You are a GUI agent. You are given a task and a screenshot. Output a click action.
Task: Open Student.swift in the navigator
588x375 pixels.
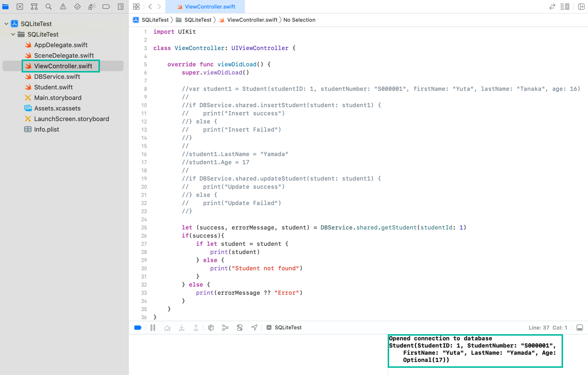53,87
